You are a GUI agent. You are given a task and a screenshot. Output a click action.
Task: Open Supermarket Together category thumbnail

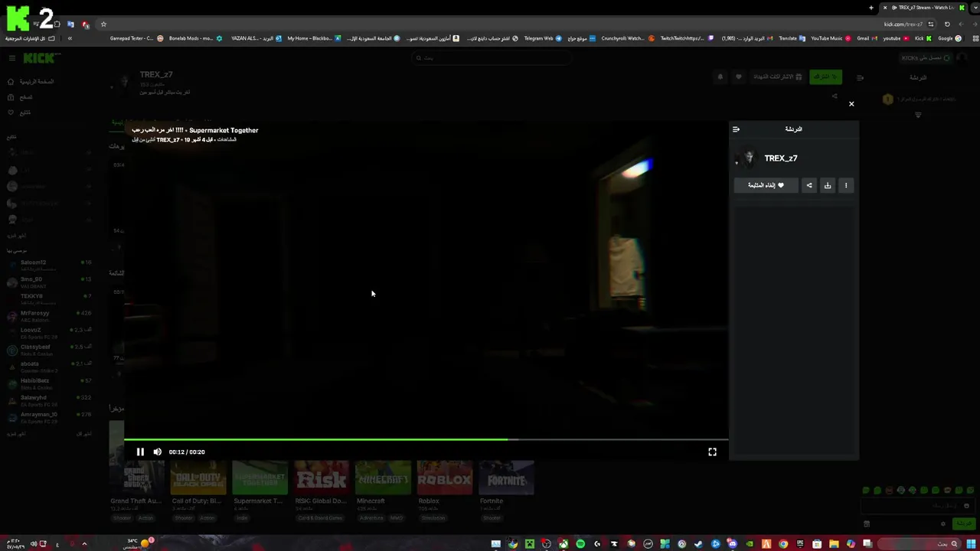pos(260,478)
